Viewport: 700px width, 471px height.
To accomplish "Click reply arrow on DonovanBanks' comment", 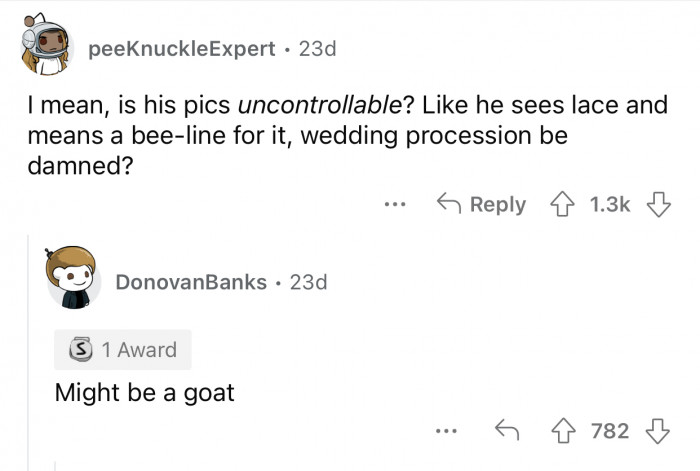I will pyautogui.click(x=505, y=431).
